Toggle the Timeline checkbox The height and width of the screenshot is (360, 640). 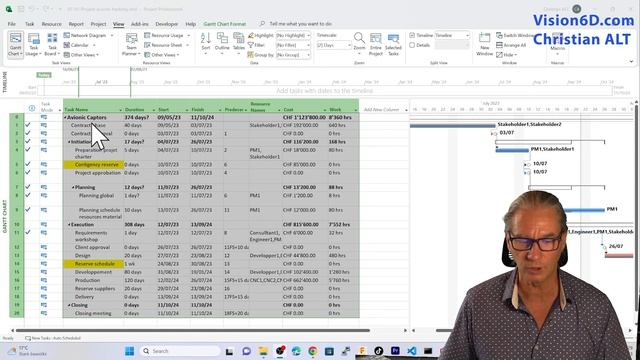coord(412,36)
